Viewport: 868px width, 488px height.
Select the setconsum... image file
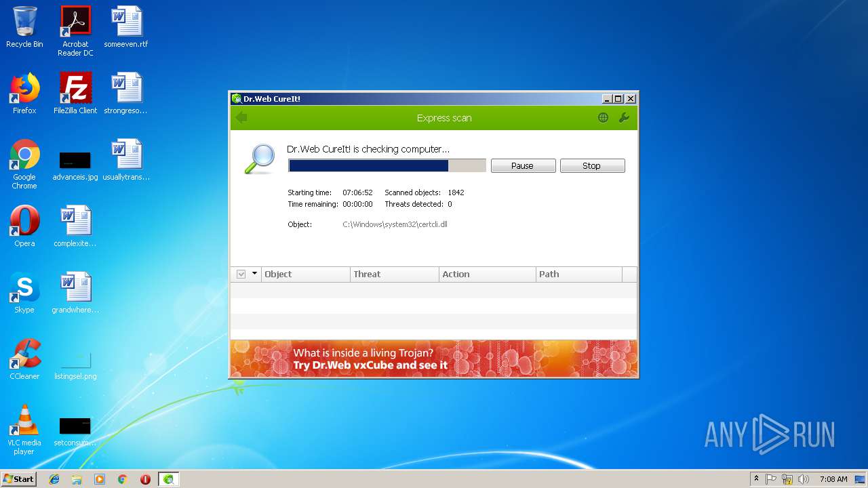coord(75,432)
